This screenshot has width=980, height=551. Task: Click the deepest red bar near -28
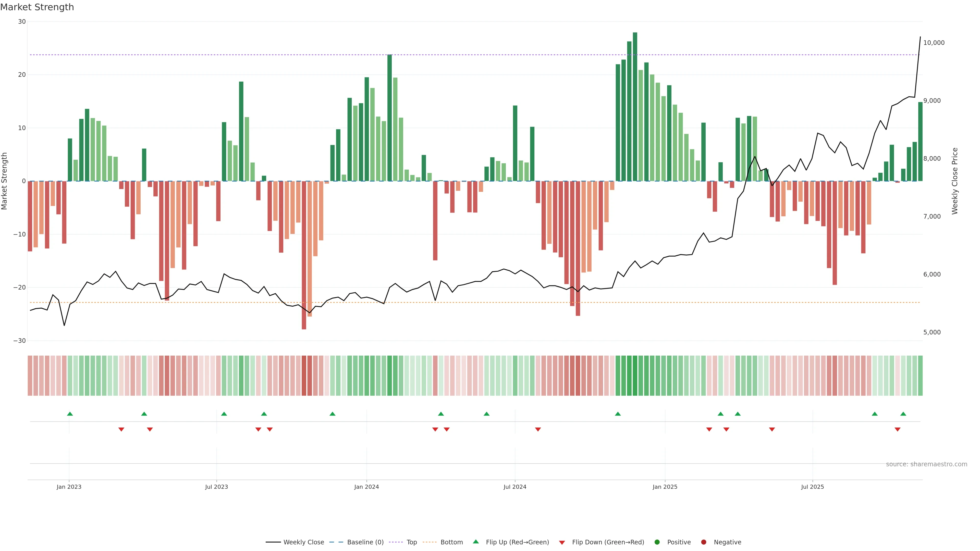coord(304,255)
